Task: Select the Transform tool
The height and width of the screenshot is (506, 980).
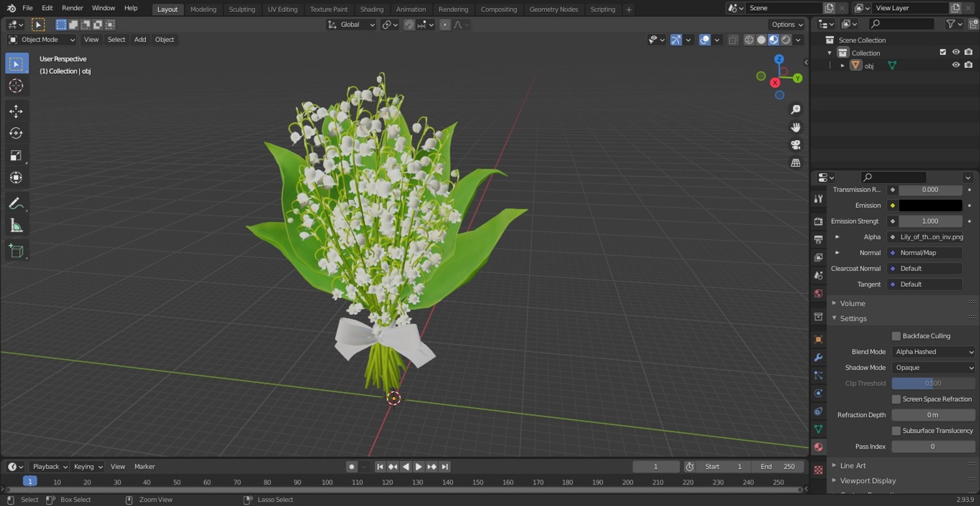Action: tap(16, 178)
